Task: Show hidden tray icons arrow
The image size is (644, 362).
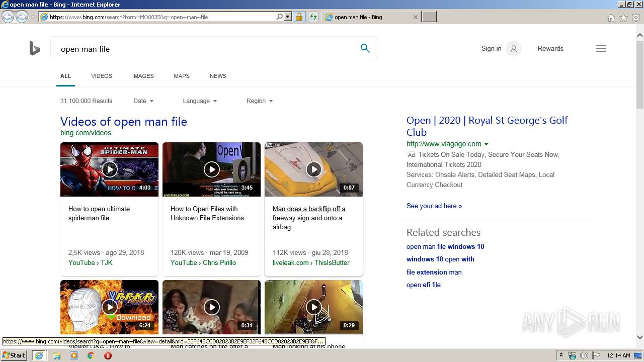Action: pos(561,355)
